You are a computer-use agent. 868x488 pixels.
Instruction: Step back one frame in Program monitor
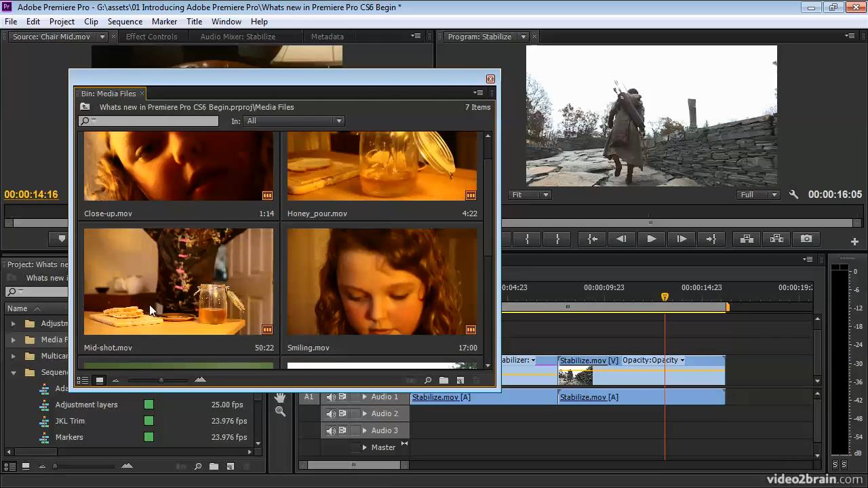click(x=621, y=239)
